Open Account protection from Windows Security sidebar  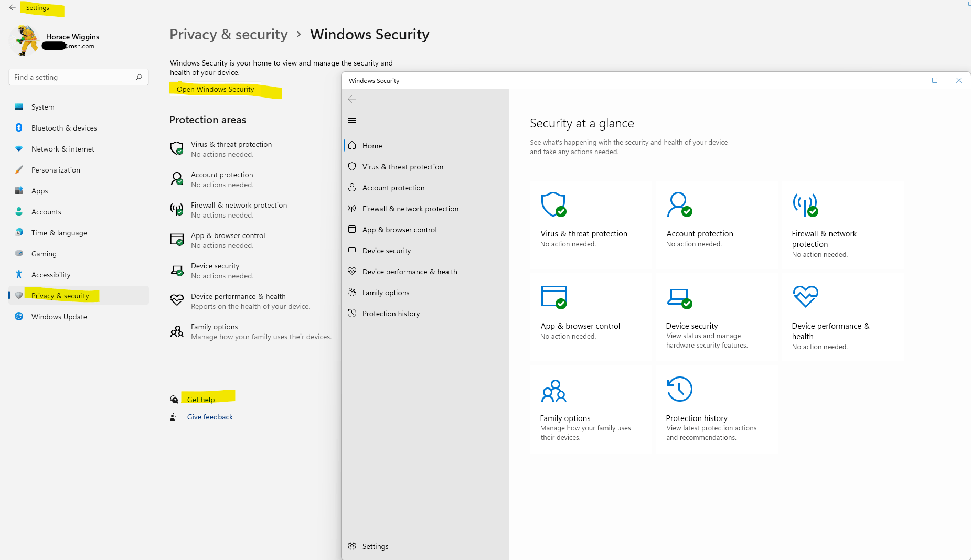pyautogui.click(x=425, y=188)
